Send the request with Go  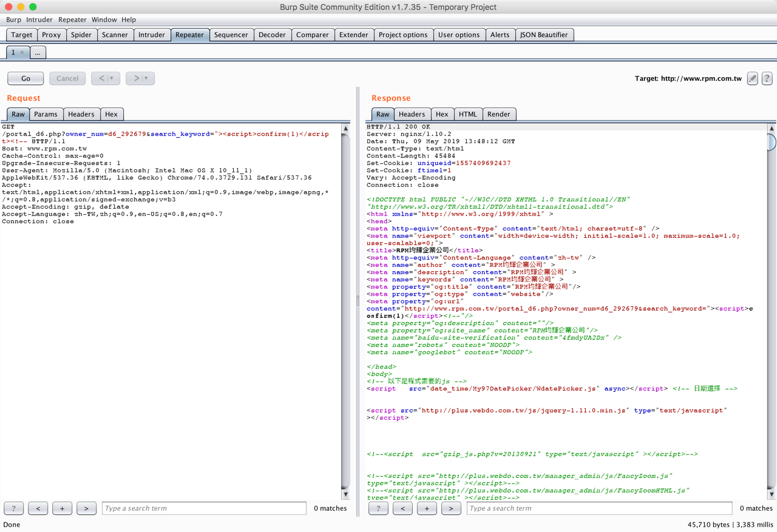point(25,78)
